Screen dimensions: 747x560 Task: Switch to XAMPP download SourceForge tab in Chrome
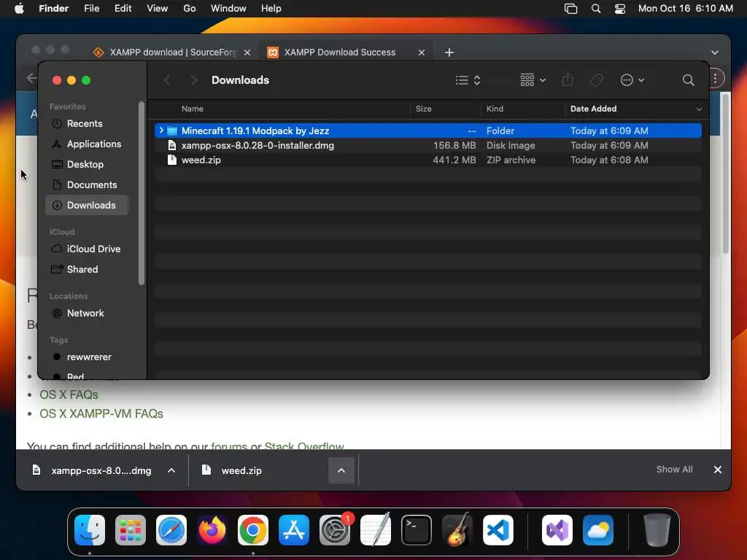click(x=172, y=52)
